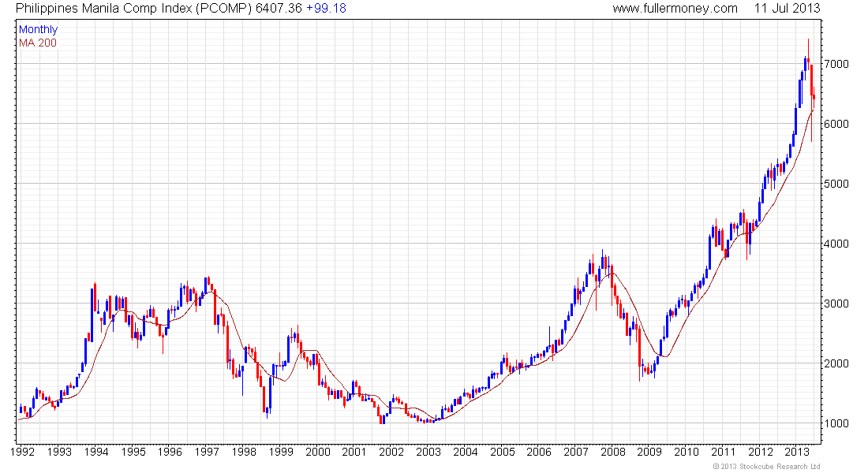Click the 1997 x-axis label
Viewport: 868px width, 473px height.
tap(207, 452)
